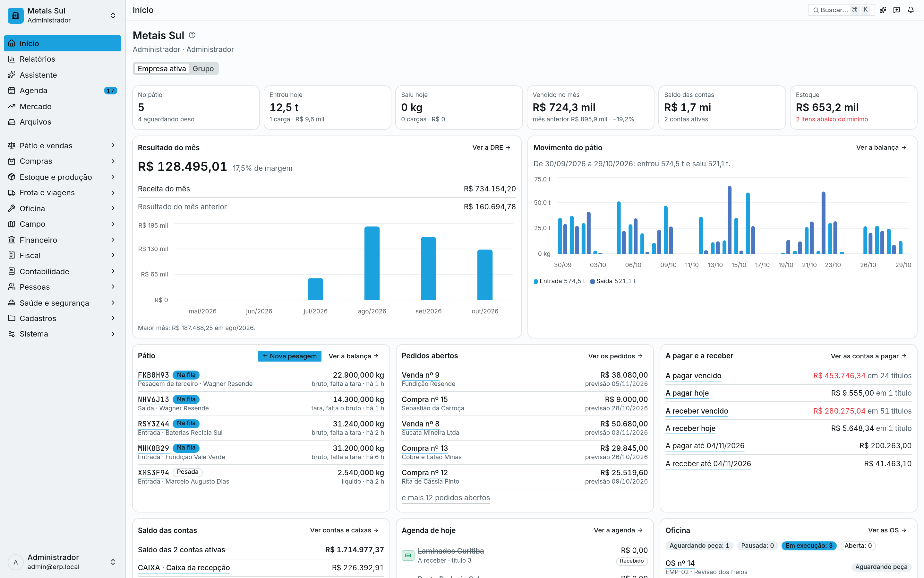
Task: Open user menu for admin@erp.local
Action: point(63,562)
